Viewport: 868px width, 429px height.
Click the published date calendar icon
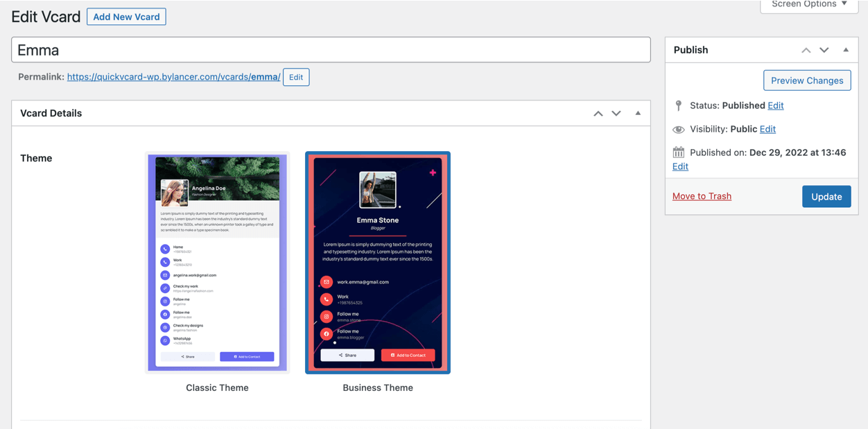point(679,152)
